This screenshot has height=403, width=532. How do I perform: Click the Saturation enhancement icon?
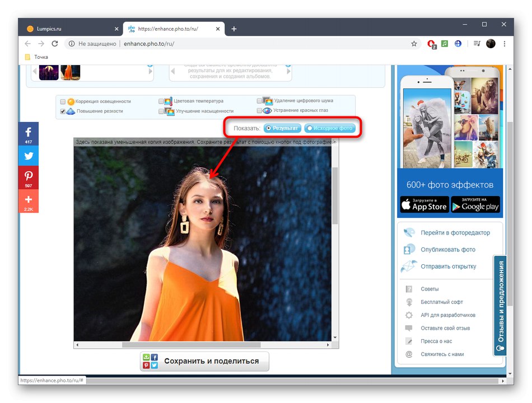(x=169, y=111)
